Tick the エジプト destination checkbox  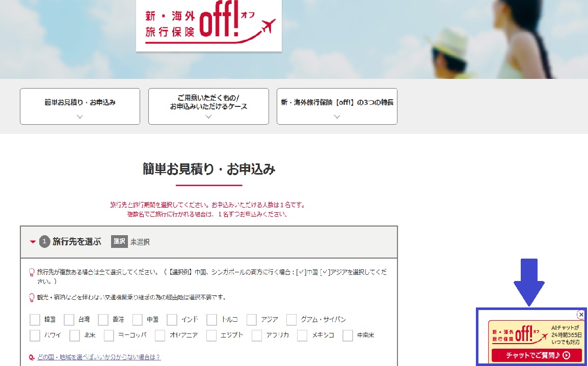tap(211, 335)
